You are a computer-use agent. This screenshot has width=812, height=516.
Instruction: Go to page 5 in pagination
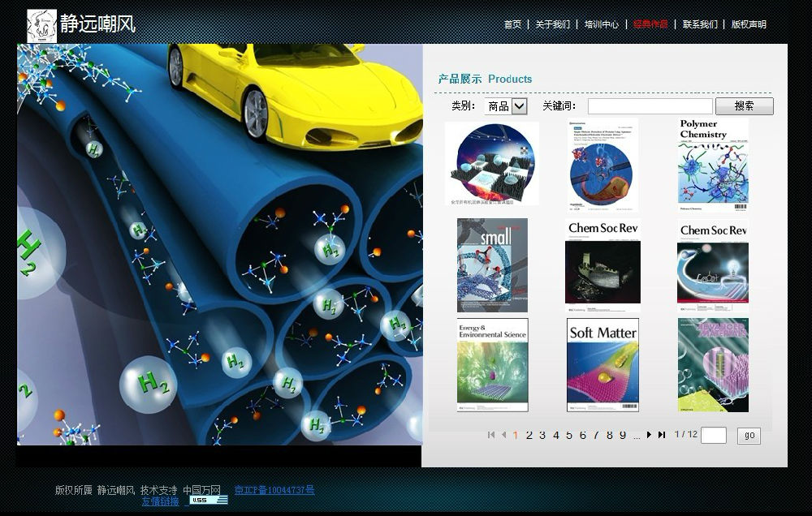coord(569,436)
